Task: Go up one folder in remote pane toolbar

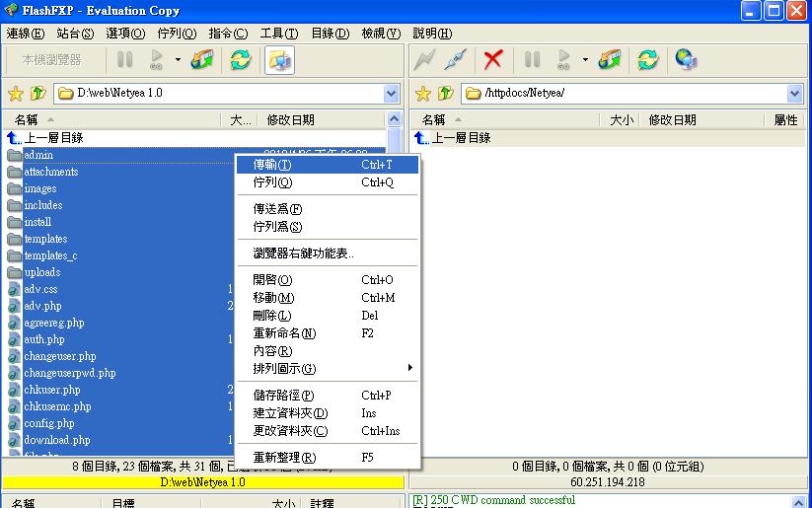Action: (x=446, y=94)
